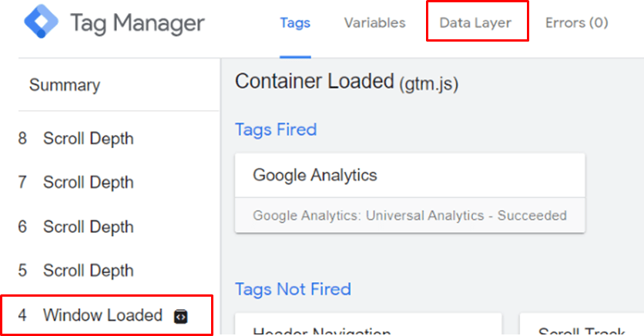Click the Tags Fired heading
Image resolution: width=644 pixels, height=336 pixels.
tap(276, 129)
